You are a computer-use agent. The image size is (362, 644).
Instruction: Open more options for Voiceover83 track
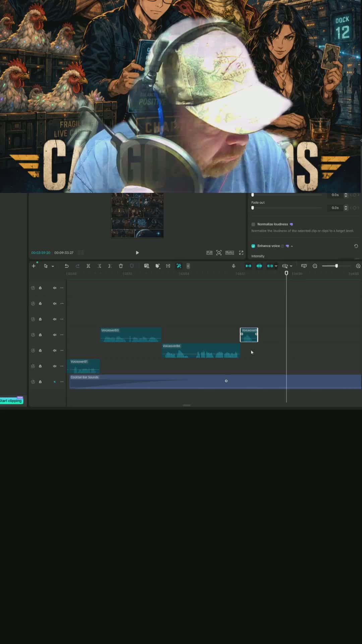pyautogui.click(x=62, y=335)
